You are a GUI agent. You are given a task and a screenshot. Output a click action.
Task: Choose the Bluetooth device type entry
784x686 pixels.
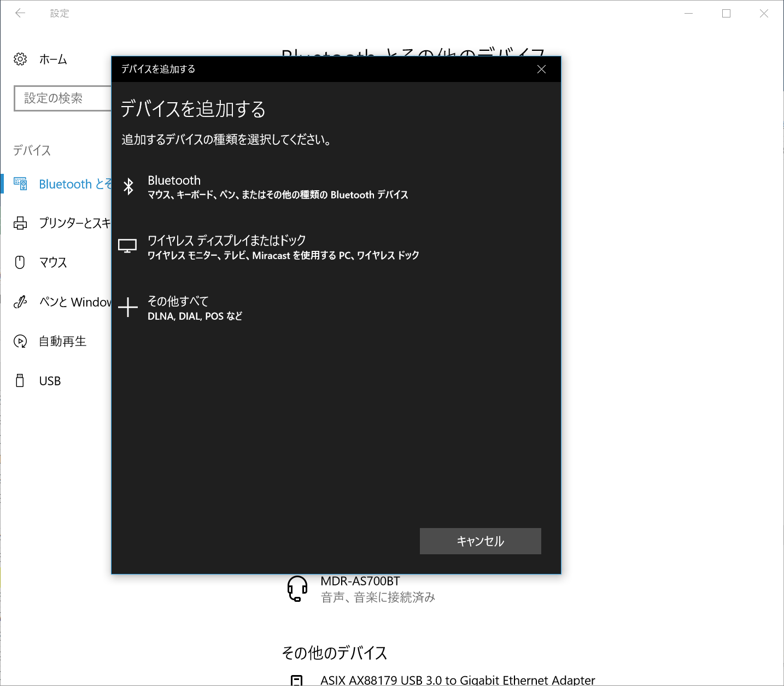pyautogui.click(x=273, y=186)
